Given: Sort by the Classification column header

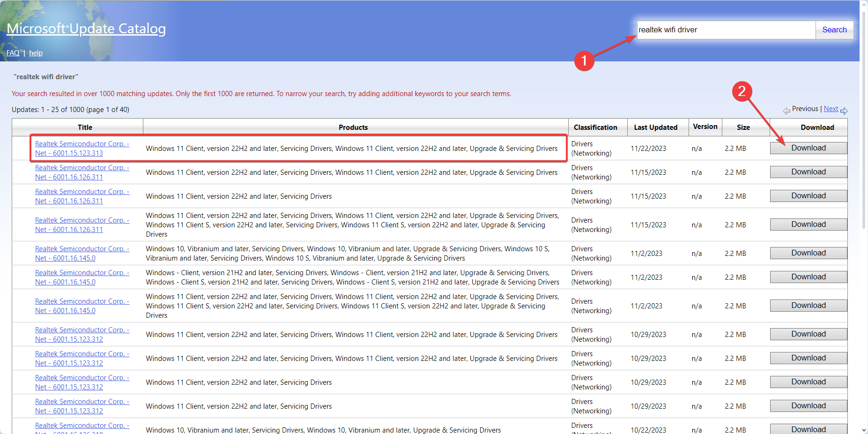Looking at the screenshot, I should point(595,127).
